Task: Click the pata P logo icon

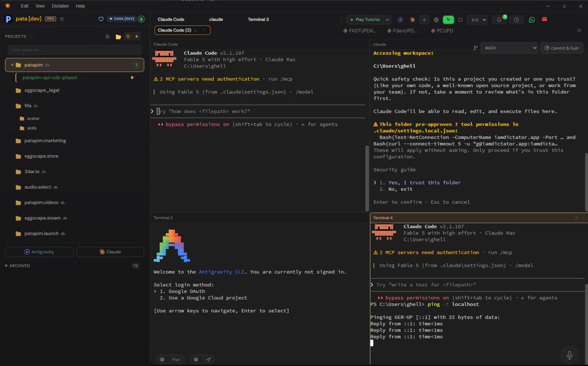Action: coord(8,19)
